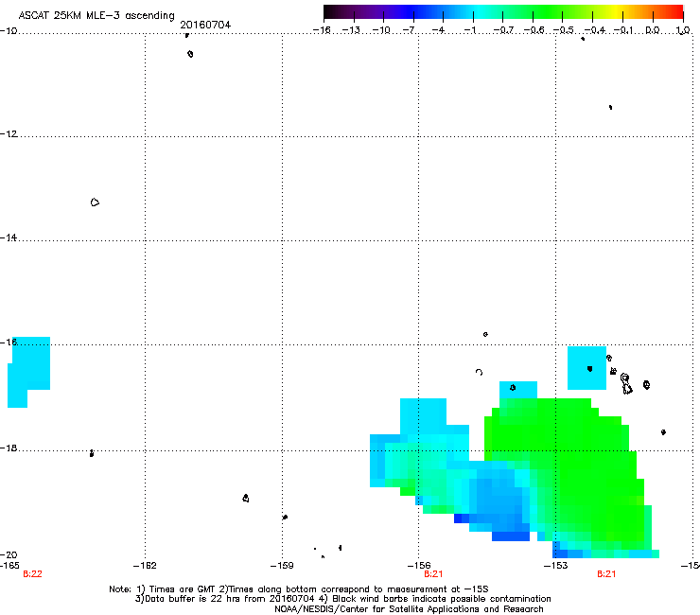The image size is (700, 615).
Task: Click the 'ASCAT 25KM MLE-3 ascending' title
Action: 96,15
